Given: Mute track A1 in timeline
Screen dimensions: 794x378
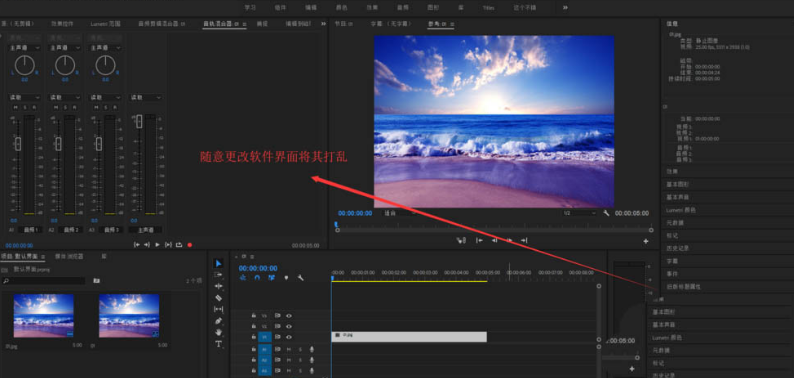Looking at the screenshot, I should tap(289, 349).
